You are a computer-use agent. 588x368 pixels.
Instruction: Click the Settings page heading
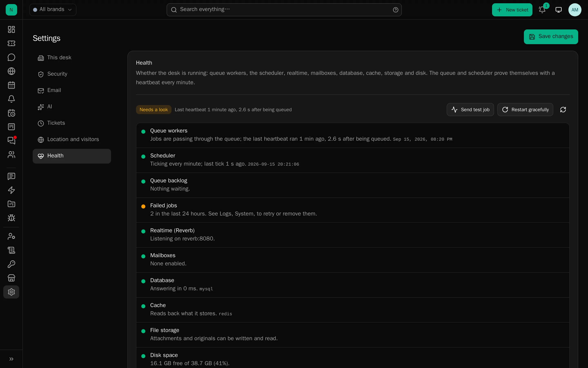pos(47,38)
